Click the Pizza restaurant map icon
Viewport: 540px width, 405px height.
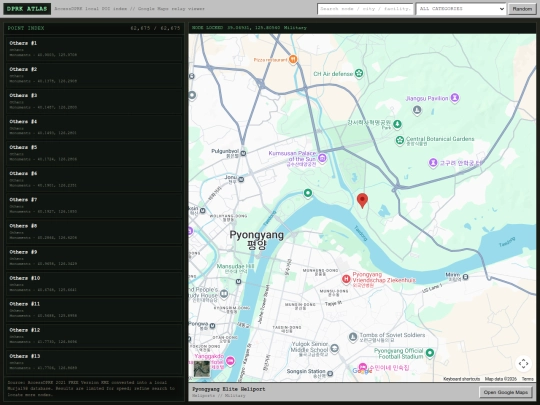[x=293, y=59]
